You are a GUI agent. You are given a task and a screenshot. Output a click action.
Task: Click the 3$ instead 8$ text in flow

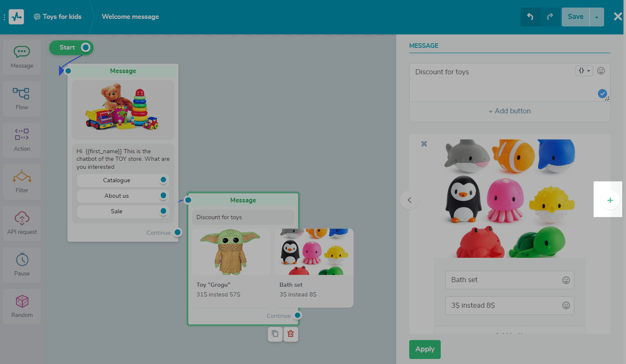(298, 294)
